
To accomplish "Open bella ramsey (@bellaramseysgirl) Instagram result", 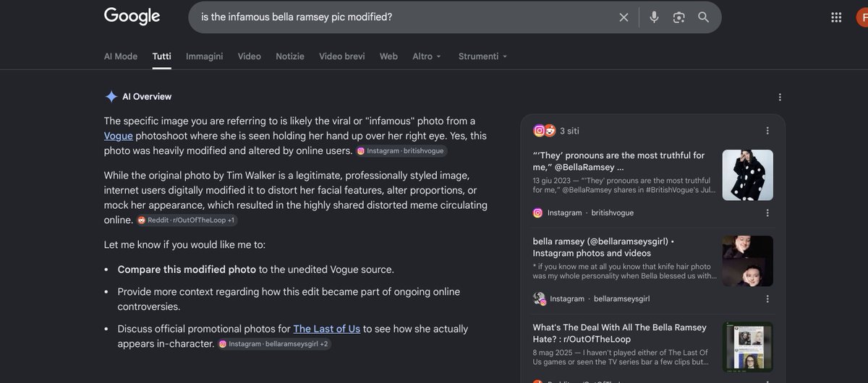I will (603, 247).
